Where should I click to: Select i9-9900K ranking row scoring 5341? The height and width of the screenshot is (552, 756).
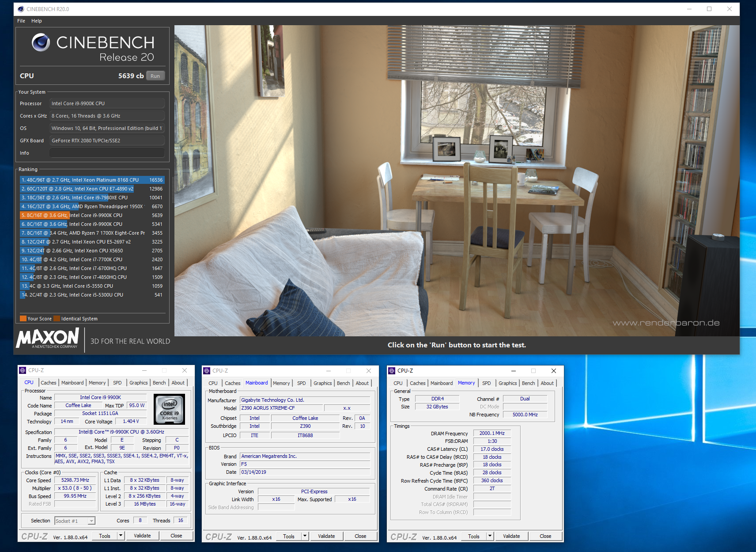[92, 224]
